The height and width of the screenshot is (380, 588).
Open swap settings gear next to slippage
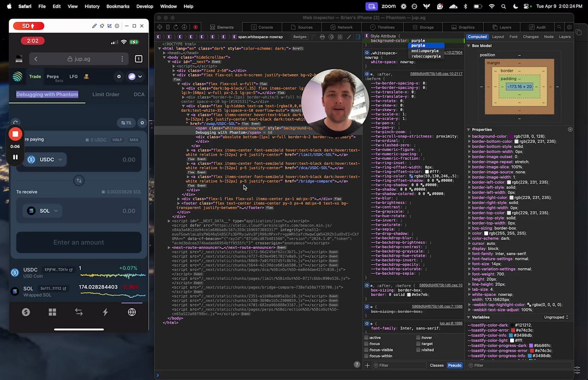coord(142,123)
